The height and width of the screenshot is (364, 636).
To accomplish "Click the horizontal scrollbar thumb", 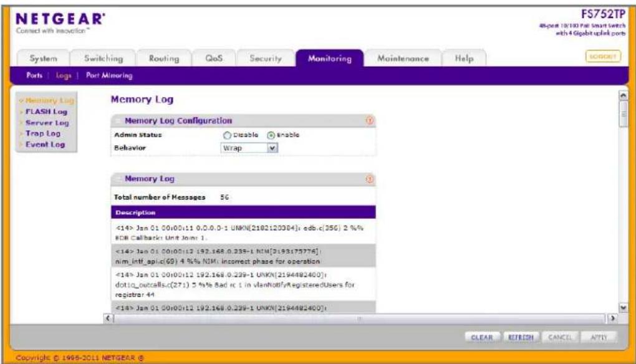I will click(359, 318).
